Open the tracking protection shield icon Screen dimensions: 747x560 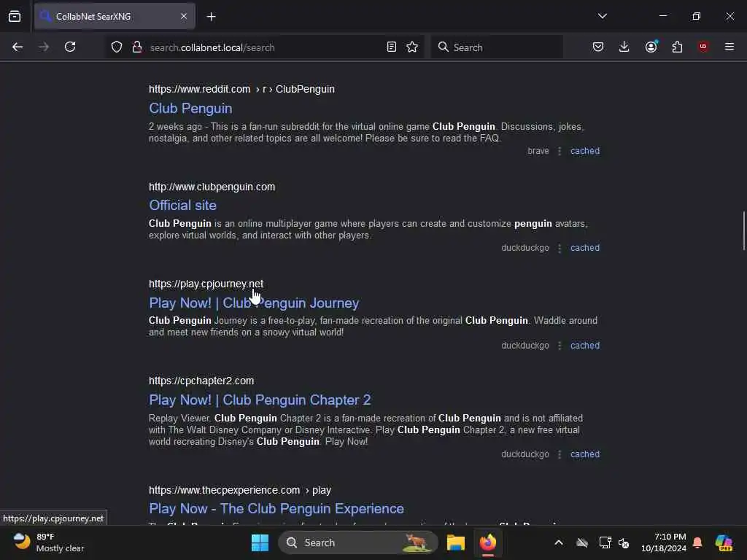pos(117,47)
